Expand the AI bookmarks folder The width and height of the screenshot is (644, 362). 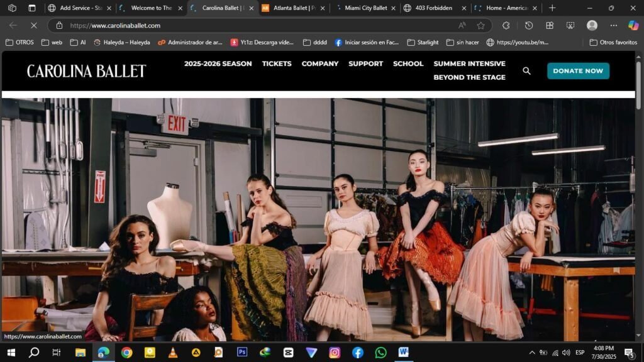[79, 42]
